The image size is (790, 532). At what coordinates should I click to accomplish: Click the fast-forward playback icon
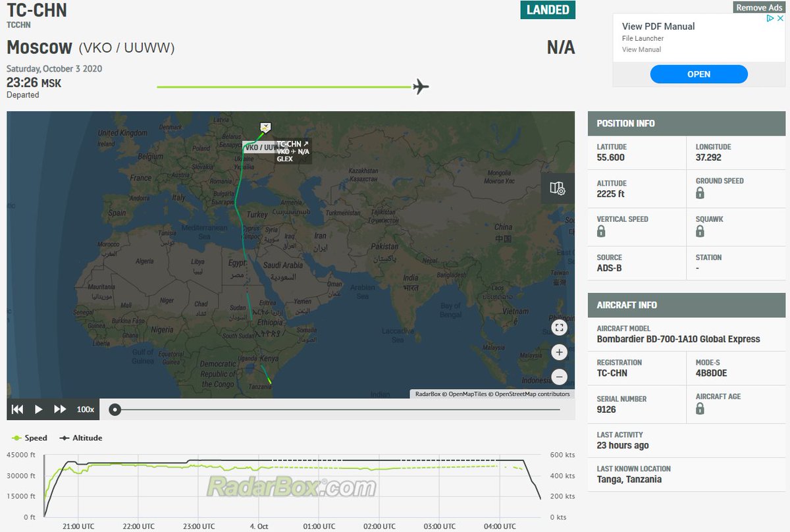coord(60,410)
